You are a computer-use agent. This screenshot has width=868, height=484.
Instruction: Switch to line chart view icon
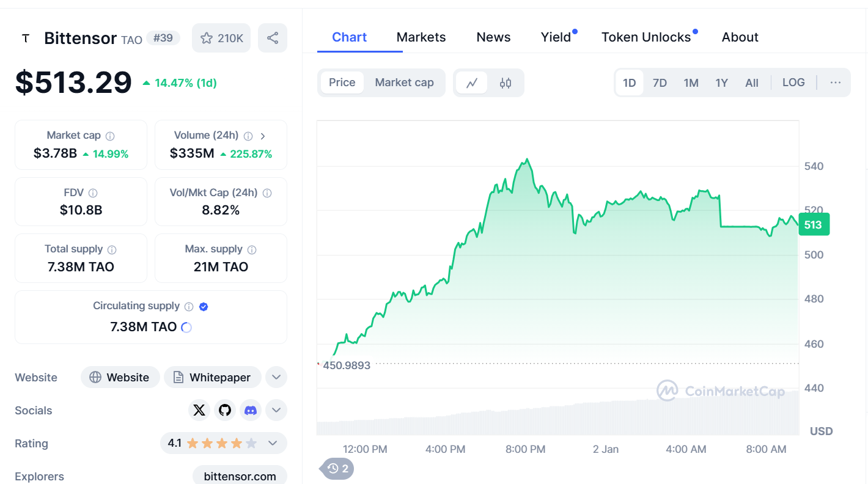tap(472, 83)
